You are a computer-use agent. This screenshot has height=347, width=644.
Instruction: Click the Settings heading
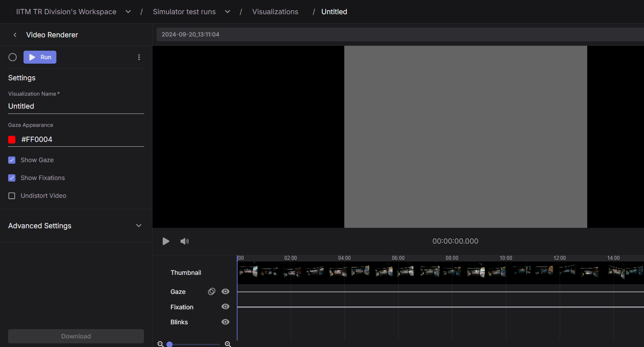coord(22,78)
